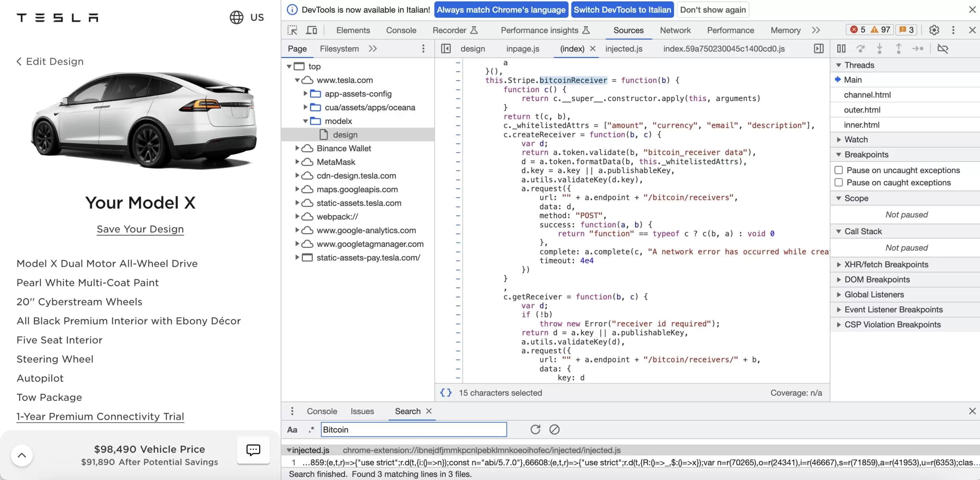Screen dimensions: 980x480
Task: Toggle match case Aa option
Action: pos(292,429)
